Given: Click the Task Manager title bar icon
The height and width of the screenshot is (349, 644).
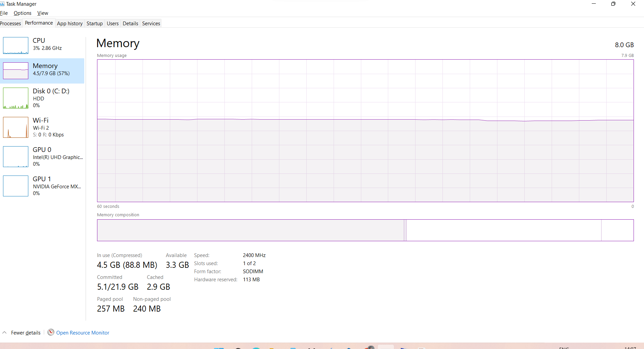Looking at the screenshot, I should [2, 4].
